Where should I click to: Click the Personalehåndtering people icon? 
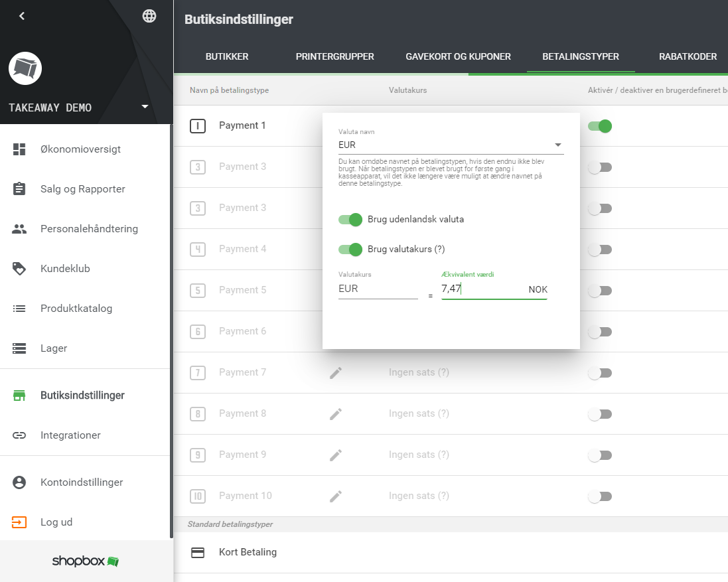[x=19, y=229]
